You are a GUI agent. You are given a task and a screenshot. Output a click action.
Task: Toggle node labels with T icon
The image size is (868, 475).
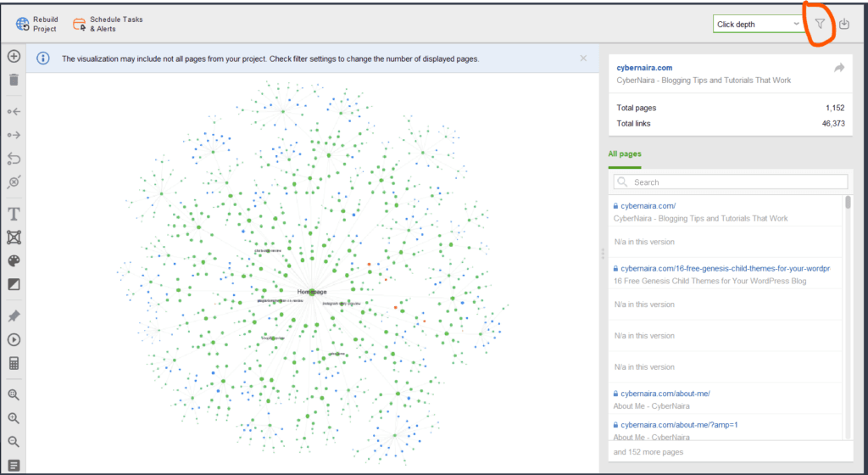click(14, 215)
